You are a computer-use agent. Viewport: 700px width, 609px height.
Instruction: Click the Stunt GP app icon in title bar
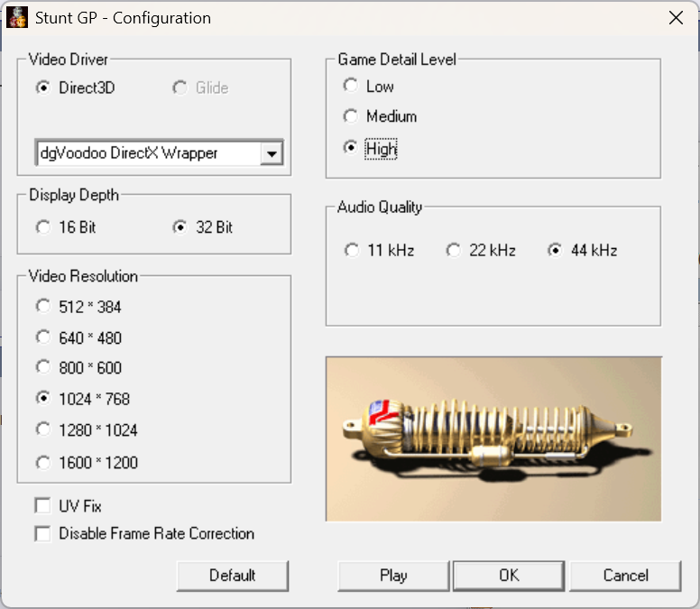click(x=17, y=17)
